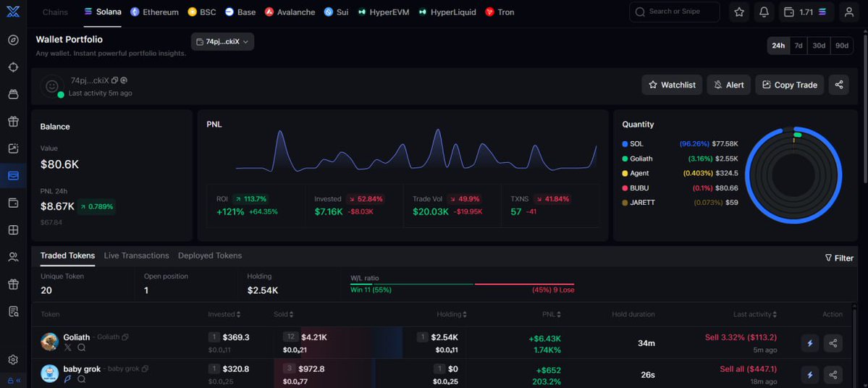Open Goliath's X (Twitter) link
This screenshot has width=868, height=388.
pos(67,347)
